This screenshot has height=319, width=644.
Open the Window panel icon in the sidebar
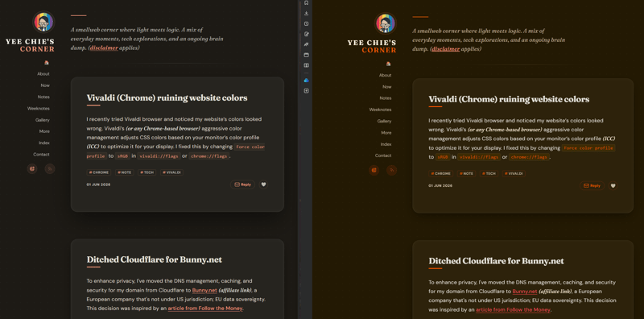click(307, 55)
